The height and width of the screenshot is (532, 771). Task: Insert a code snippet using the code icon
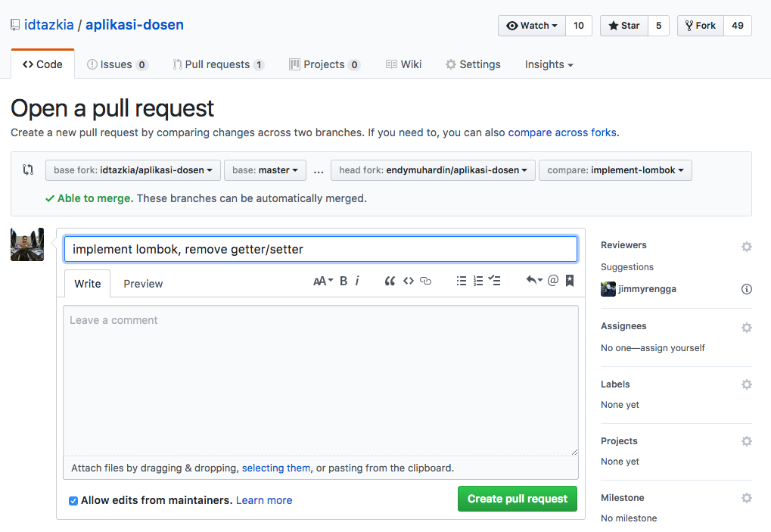pos(408,281)
